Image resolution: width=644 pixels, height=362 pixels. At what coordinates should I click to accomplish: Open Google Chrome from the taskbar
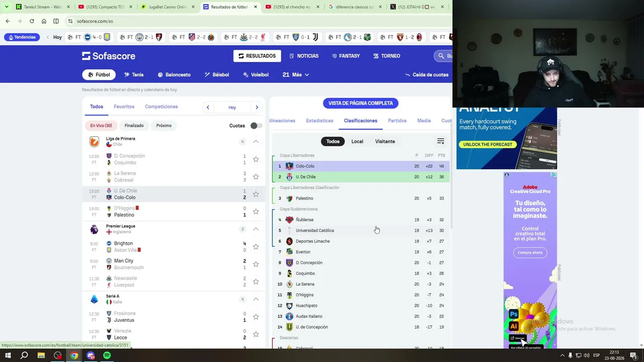[x=74, y=355]
